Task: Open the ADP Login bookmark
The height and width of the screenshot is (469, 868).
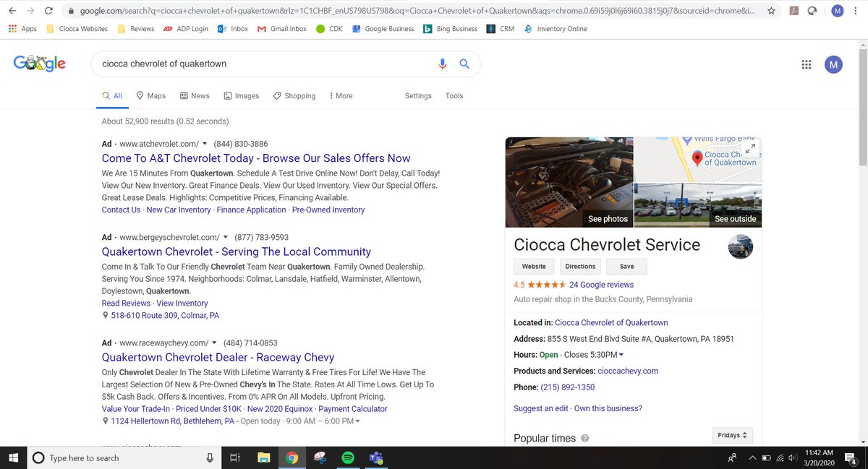Action: click(186, 29)
